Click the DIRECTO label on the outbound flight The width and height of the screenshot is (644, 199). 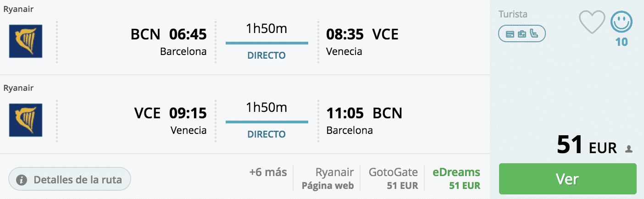click(x=266, y=55)
